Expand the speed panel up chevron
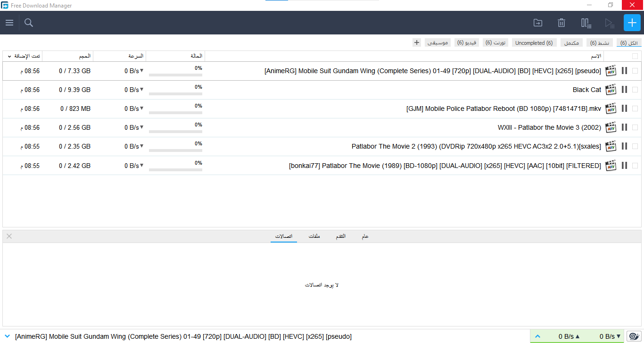The width and height of the screenshot is (644, 343). (537, 336)
